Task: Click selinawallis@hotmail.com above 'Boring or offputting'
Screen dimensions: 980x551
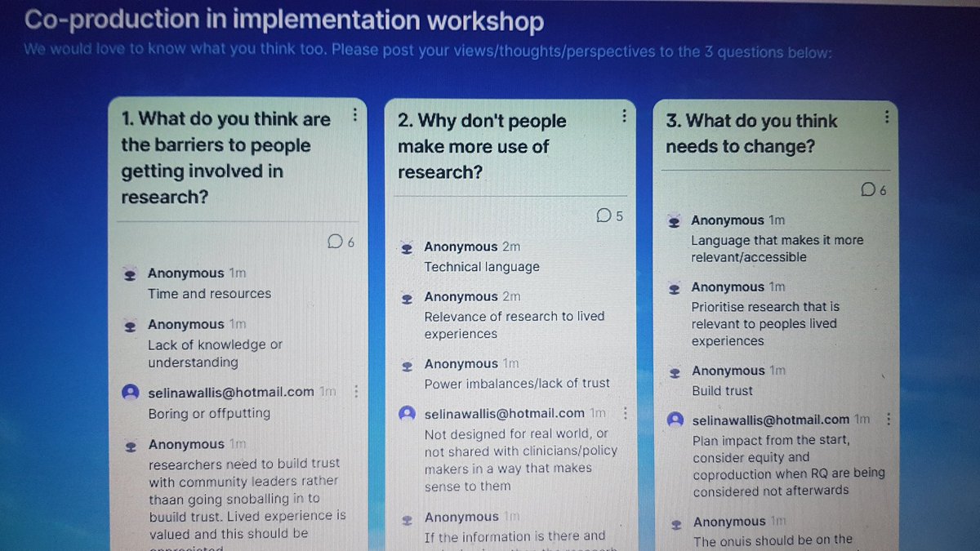Action: tap(231, 392)
